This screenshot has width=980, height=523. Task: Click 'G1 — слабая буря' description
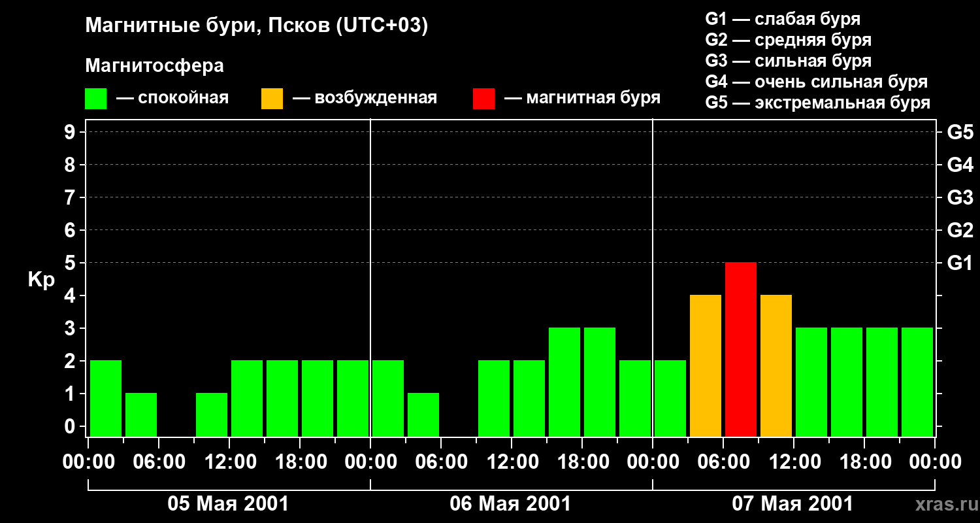pyautogui.click(x=783, y=19)
